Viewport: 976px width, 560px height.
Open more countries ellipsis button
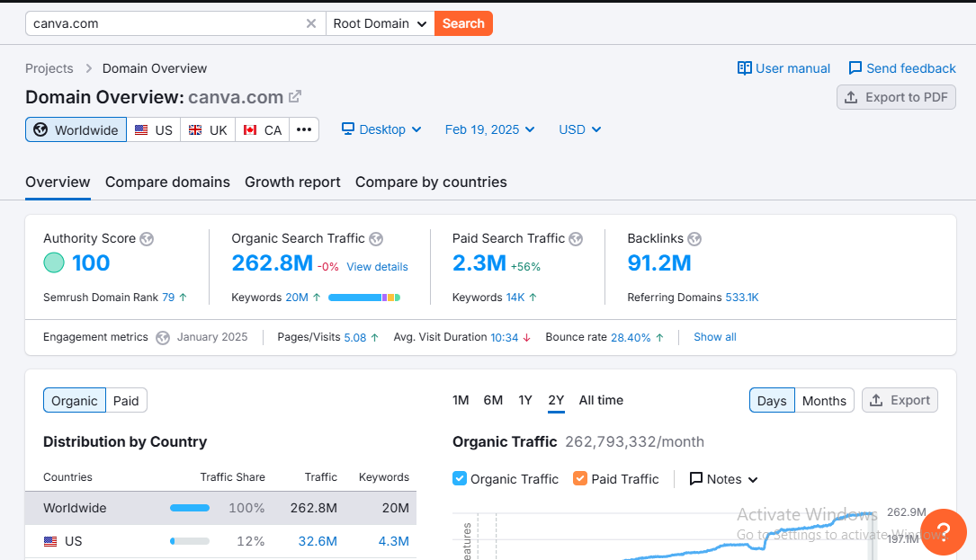coord(304,129)
